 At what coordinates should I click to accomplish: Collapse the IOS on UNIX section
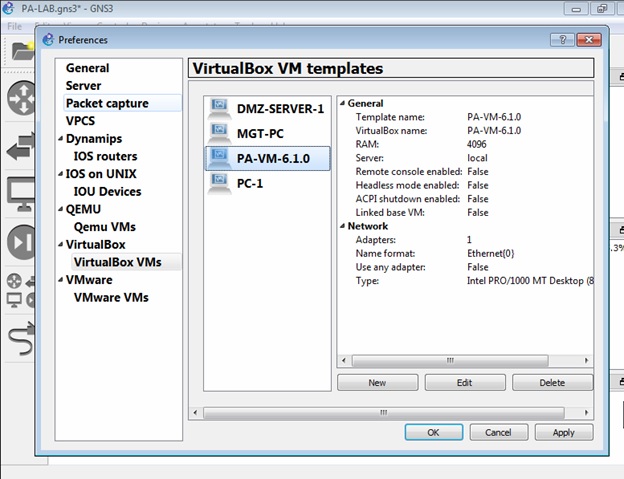tap(60, 174)
